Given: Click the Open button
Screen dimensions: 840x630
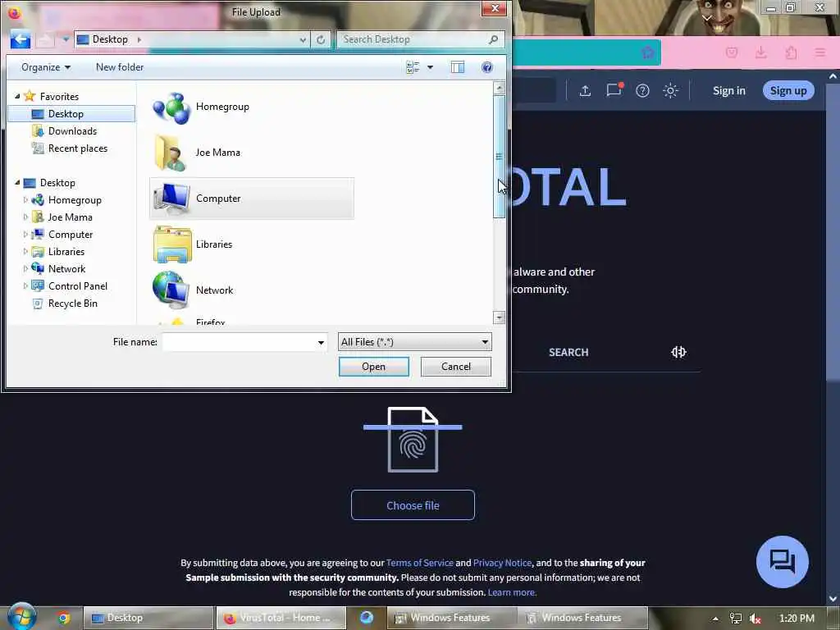Looking at the screenshot, I should point(373,367).
